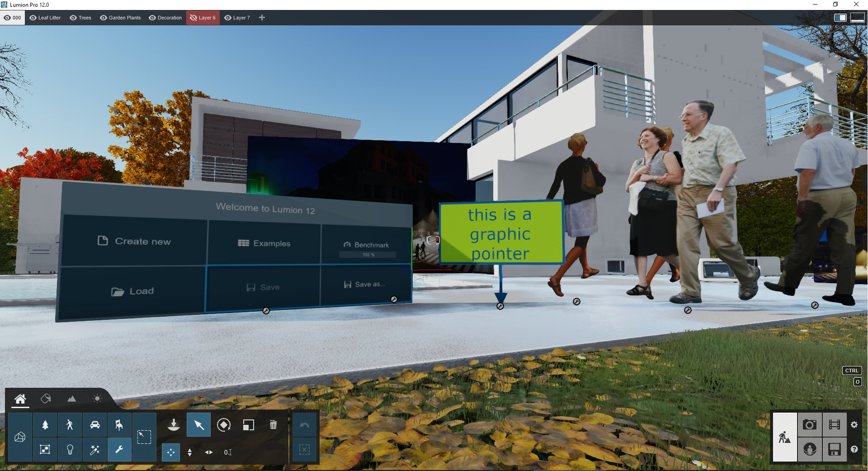
Task: Select the Nature (tree) object category
Action: [x=45, y=425]
